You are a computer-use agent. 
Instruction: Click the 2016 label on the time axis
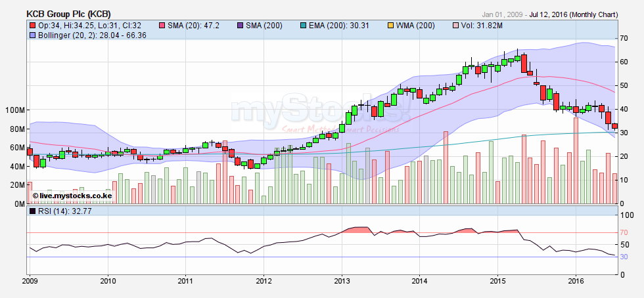[x=575, y=281]
